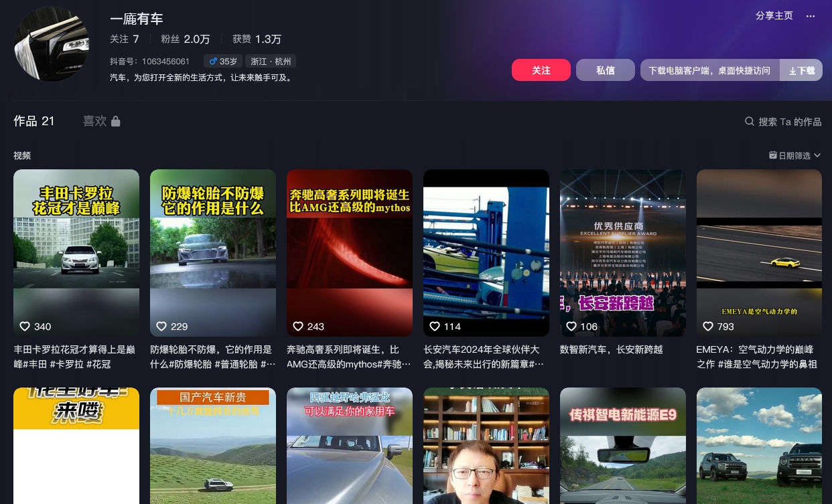The image size is (832, 504).
Task: Open the 来喽 yellow banner video thumbnail
Action: [76, 446]
